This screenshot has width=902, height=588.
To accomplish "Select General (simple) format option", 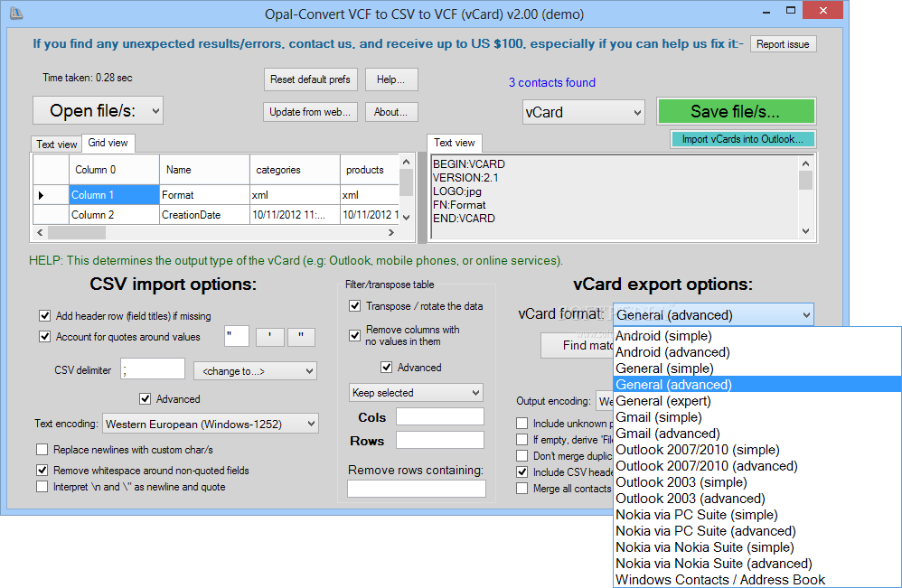I will [757, 368].
